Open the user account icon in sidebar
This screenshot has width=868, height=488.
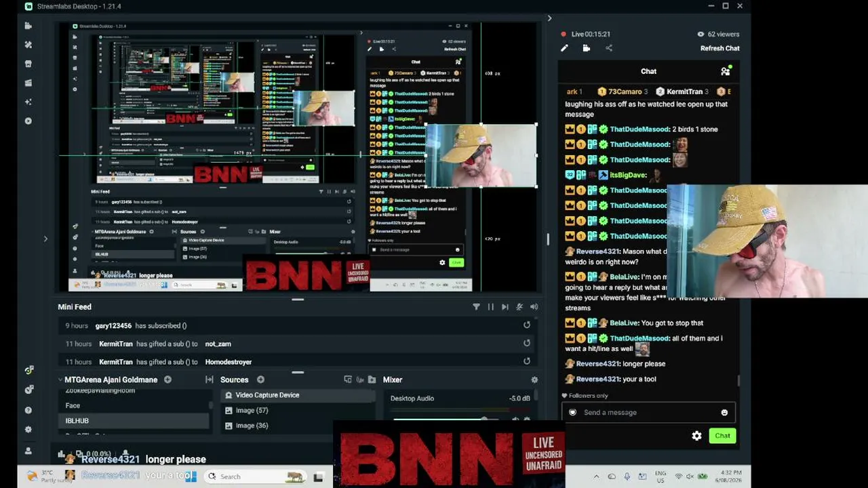[x=28, y=451]
